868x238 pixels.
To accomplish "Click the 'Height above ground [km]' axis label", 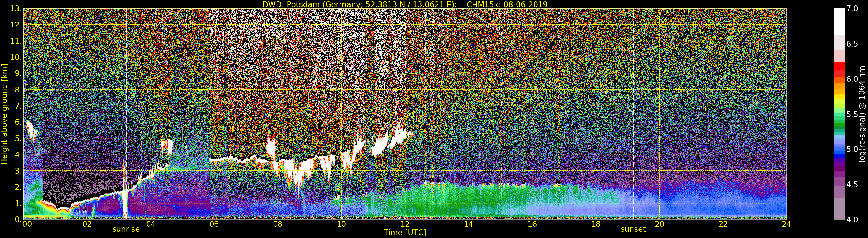I will (x=4, y=114).
